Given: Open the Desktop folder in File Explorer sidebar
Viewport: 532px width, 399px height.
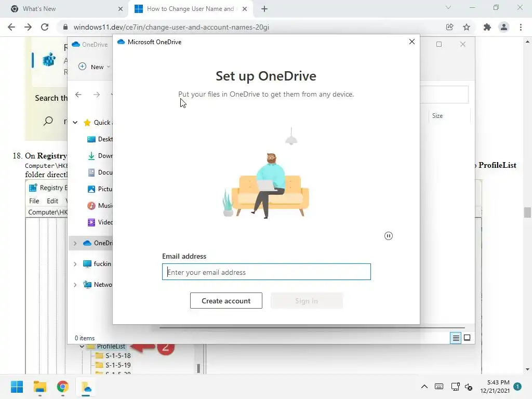Looking at the screenshot, I should (x=100, y=139).
